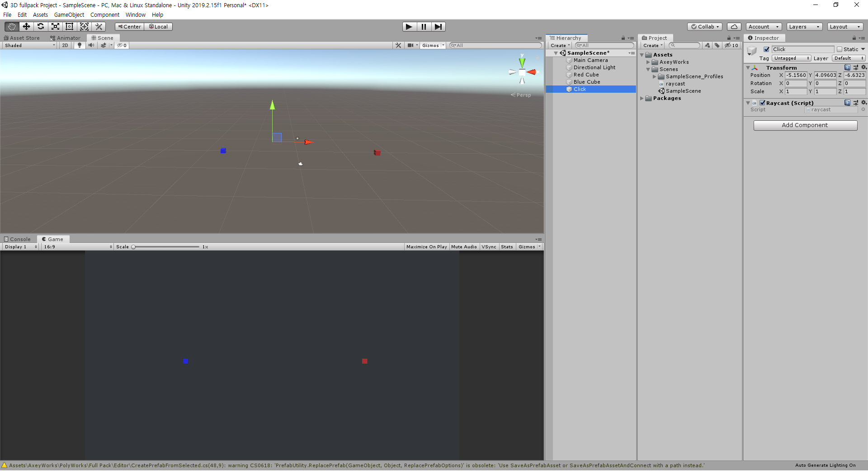
Task: Click the Position X value field
Action: point(796,75)
